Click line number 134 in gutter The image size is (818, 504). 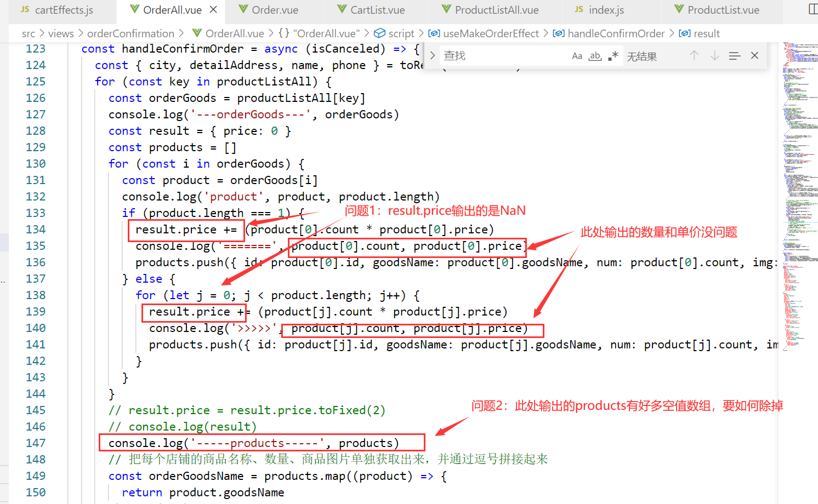tap(36, 230)
